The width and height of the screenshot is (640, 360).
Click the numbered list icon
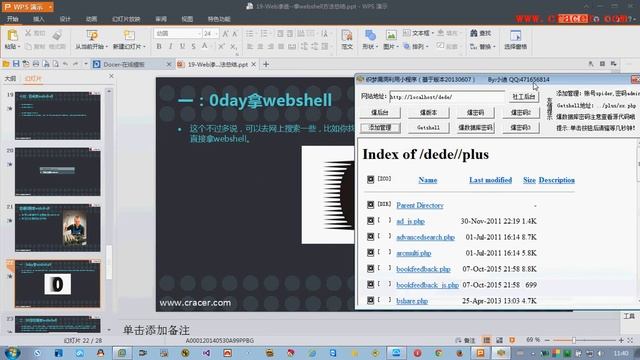click(264, 33)
